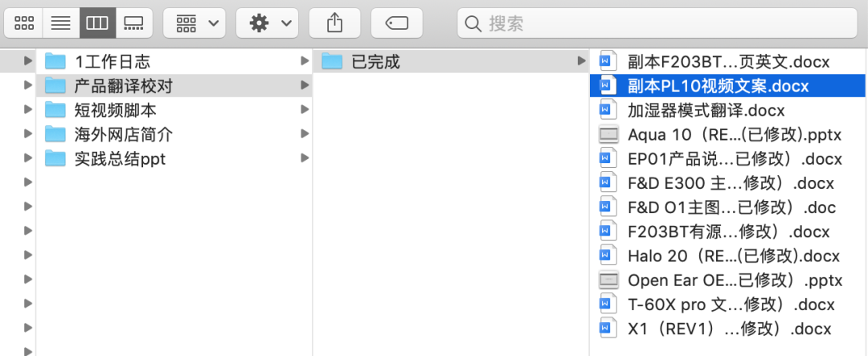868x356 pixels.
Task: Open the gear action menu
Action: (x=268, y=23)
